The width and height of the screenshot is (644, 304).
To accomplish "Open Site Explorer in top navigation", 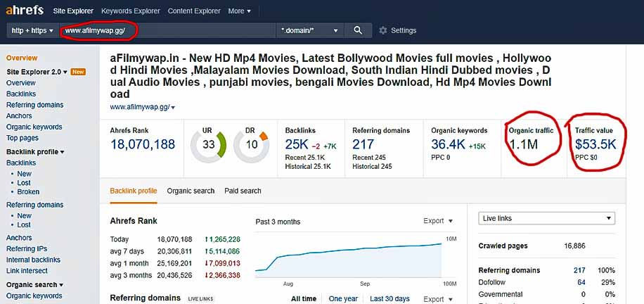I will 73,11.
